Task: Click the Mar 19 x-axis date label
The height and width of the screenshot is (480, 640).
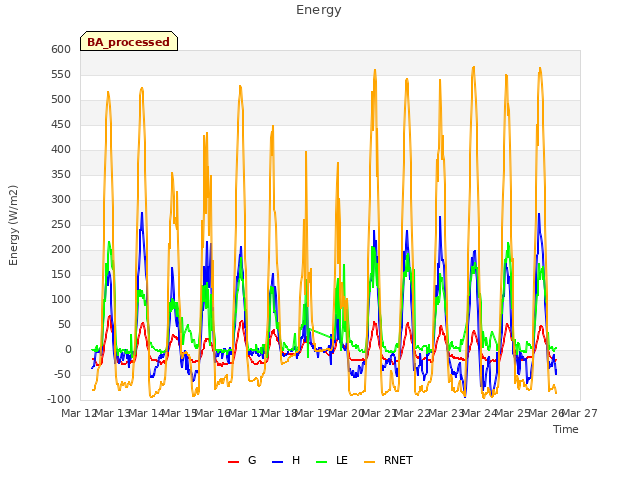Action: (x=313, y=413)
